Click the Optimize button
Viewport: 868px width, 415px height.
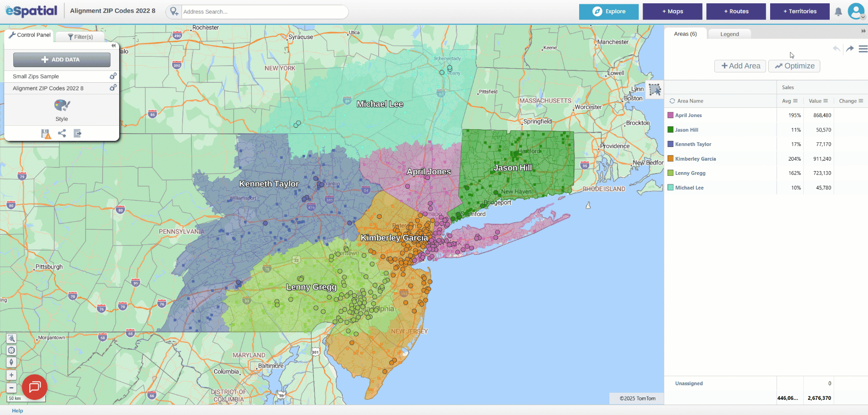click(x=794, y=66)
